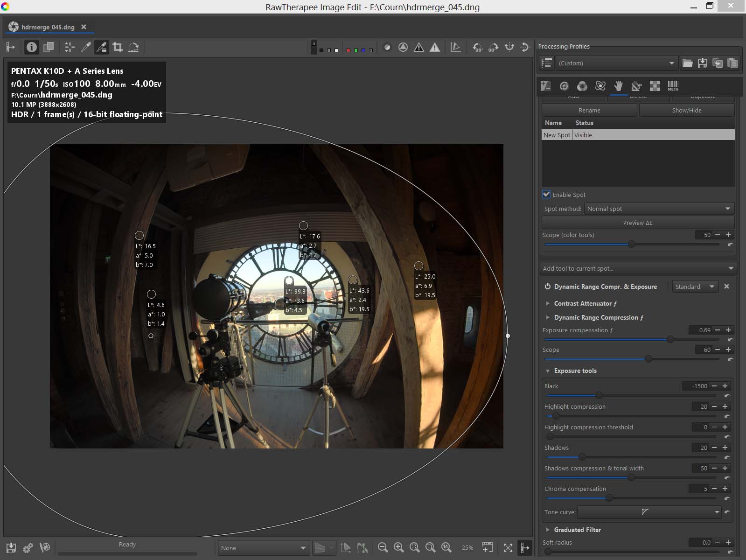Activate the Straighten / rotate tool
The height and width of the screenshot is (560, 746).
(133, 47)
